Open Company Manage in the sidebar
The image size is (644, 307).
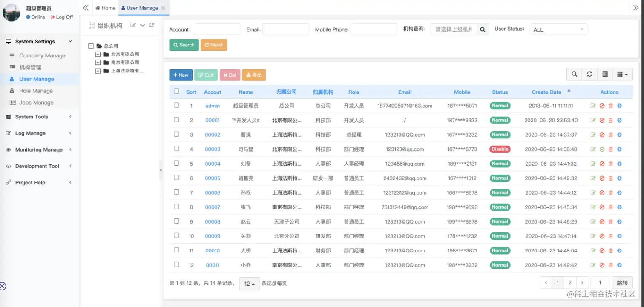tap(42, 55)
